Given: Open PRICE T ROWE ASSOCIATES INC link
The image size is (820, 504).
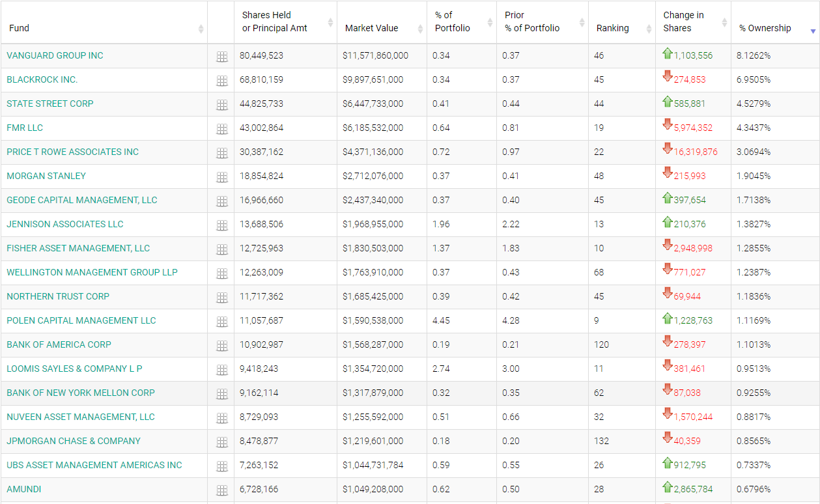Looking at the screenshot, I should coord(73,152).
